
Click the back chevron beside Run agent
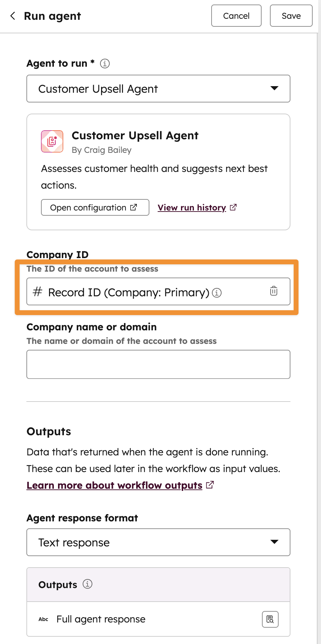point(13,16)
